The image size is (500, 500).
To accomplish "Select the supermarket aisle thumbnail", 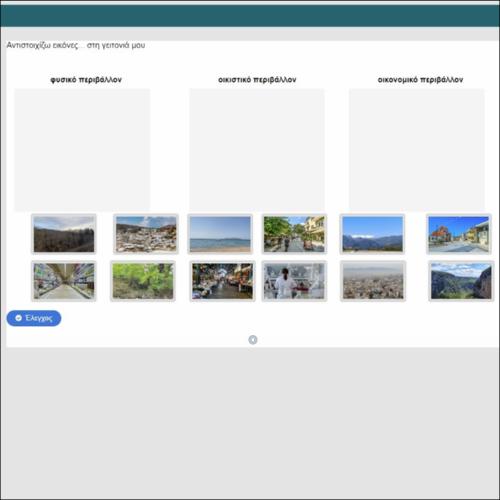I will (x=64, y=281).
